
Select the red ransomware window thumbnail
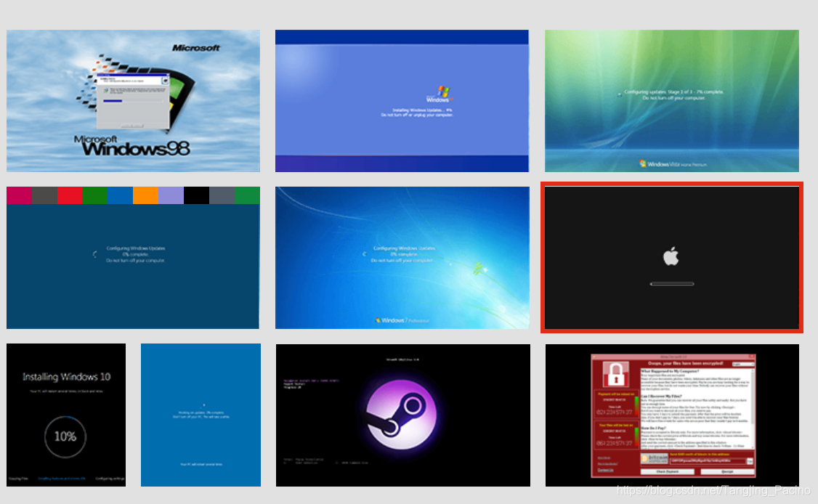tap(672, 415)
